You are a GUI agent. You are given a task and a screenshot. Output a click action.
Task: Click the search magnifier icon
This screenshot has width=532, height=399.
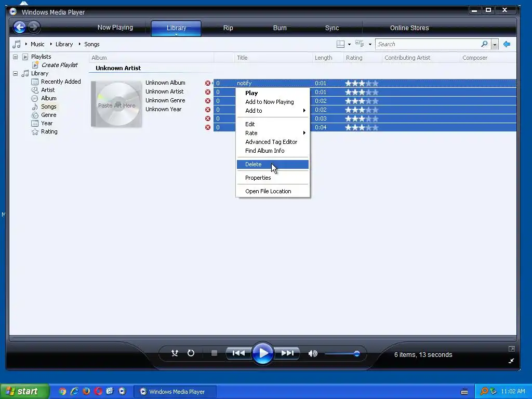484,44
